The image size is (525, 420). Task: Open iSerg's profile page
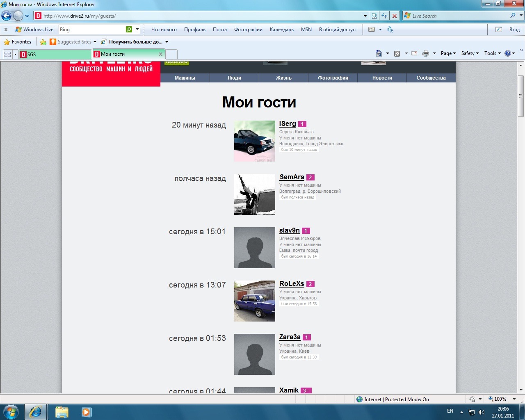[288, 123]
